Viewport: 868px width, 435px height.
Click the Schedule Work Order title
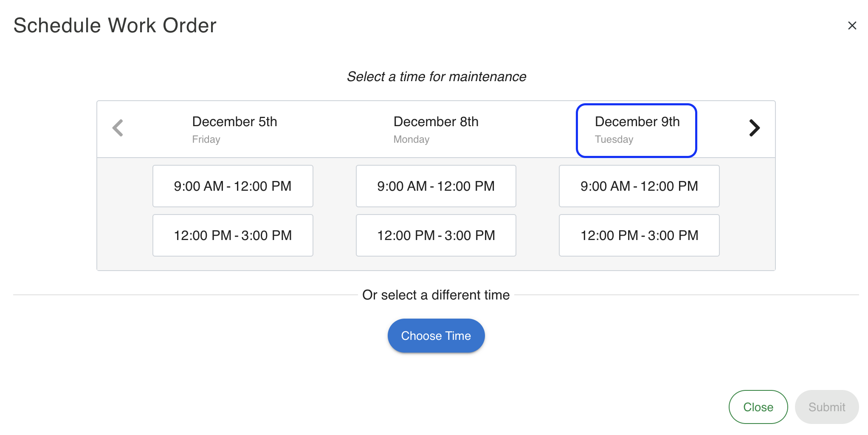115,25
